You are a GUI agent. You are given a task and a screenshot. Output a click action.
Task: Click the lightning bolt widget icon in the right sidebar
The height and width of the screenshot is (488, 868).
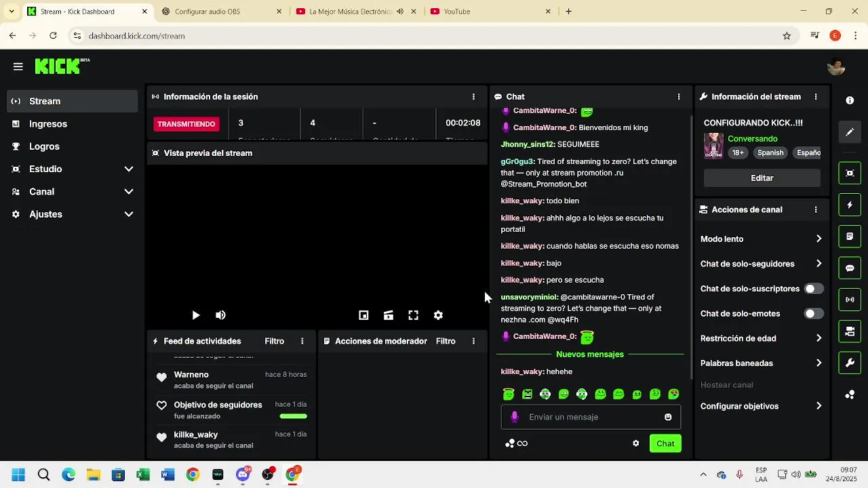[850, 205]
